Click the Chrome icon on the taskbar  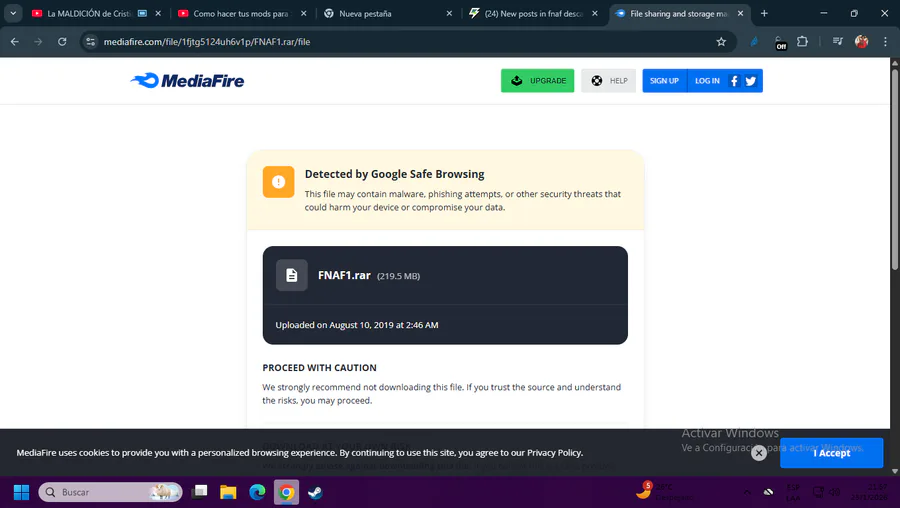pos(286,492)
